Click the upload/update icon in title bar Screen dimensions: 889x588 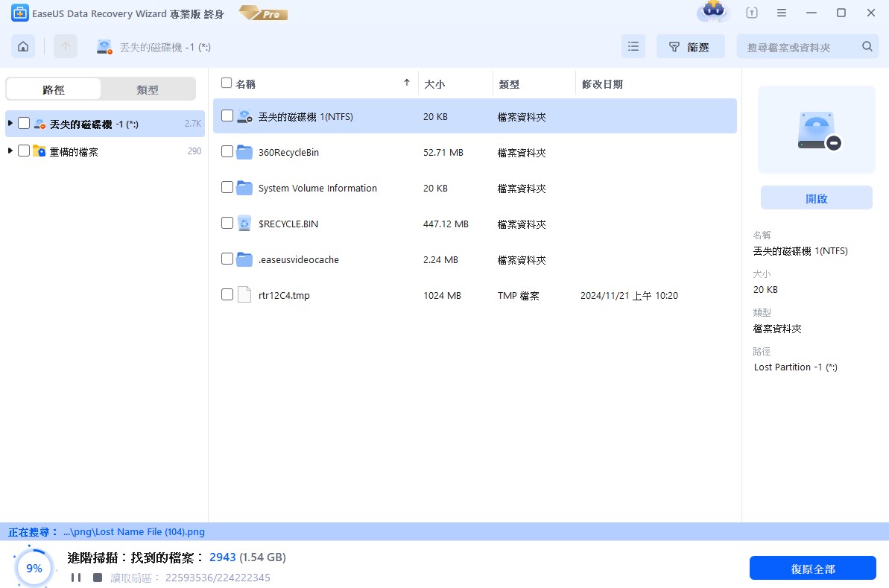pos(752,13)
